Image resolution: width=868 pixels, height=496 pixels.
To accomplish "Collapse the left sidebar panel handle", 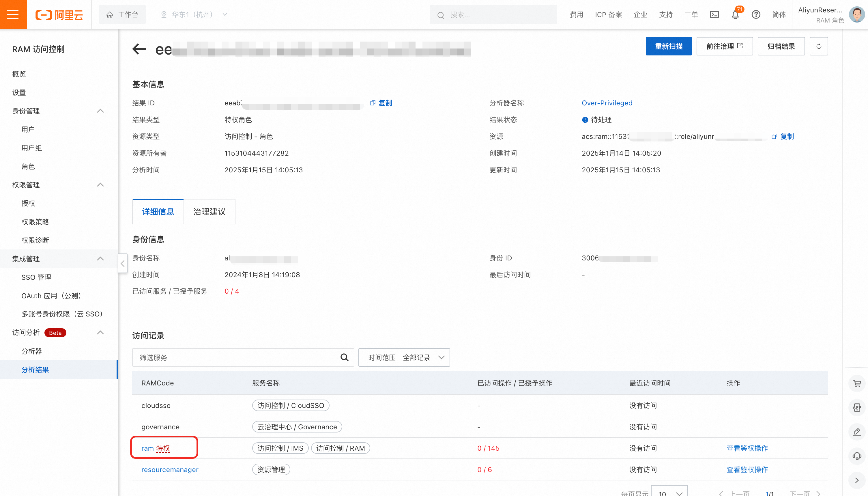I will [123, 263].
